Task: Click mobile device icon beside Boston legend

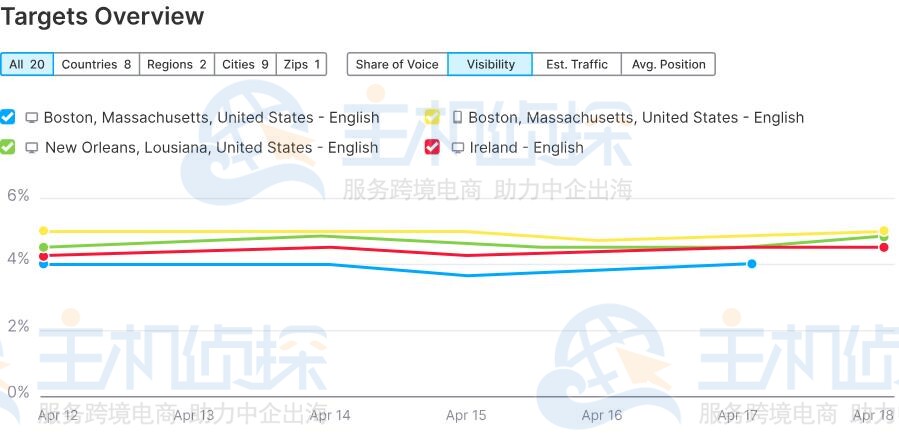Action: 457,117
